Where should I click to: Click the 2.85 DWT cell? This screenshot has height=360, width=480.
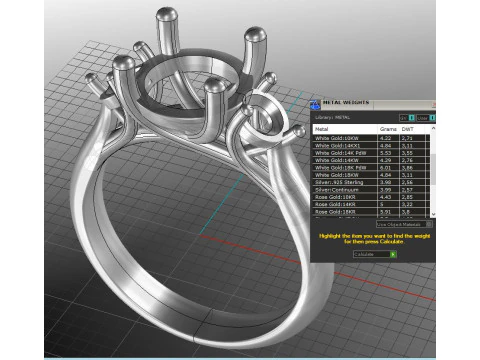(x=413, y=197)
